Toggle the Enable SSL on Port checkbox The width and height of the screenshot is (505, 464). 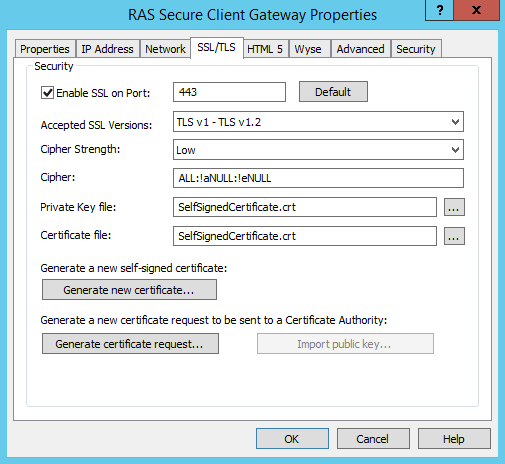coord(47,93)
